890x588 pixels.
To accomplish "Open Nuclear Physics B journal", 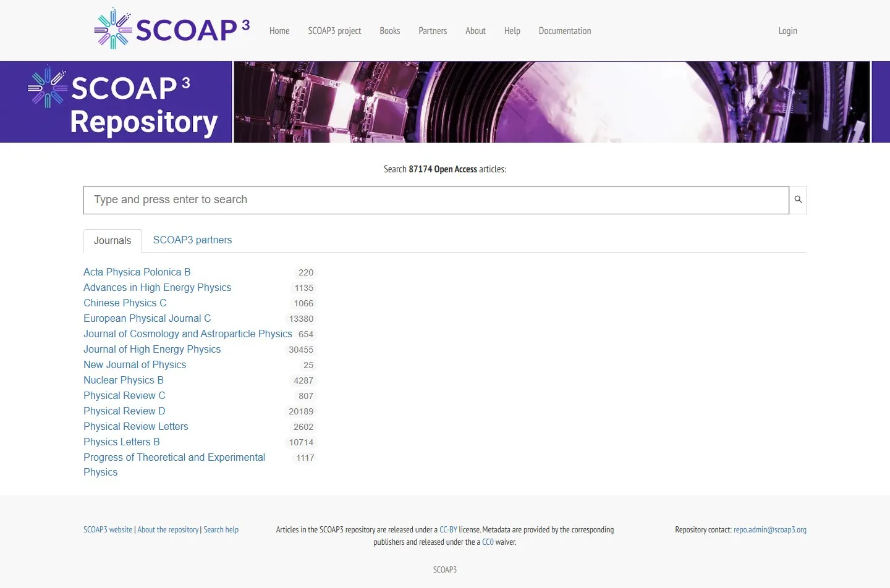I will (124, 380).
